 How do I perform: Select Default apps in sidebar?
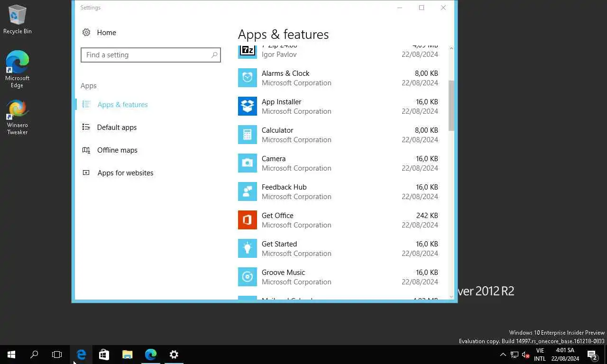(117, 127)
